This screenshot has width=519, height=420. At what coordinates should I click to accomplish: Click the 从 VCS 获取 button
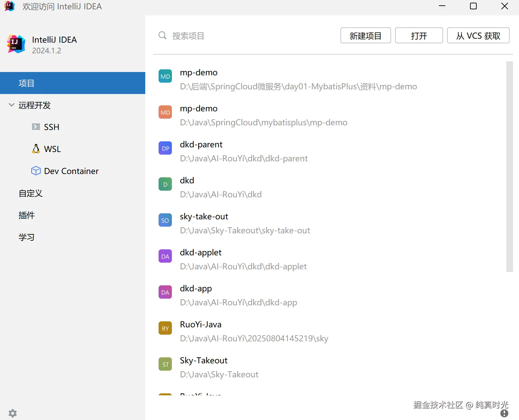tap(478, 35)
